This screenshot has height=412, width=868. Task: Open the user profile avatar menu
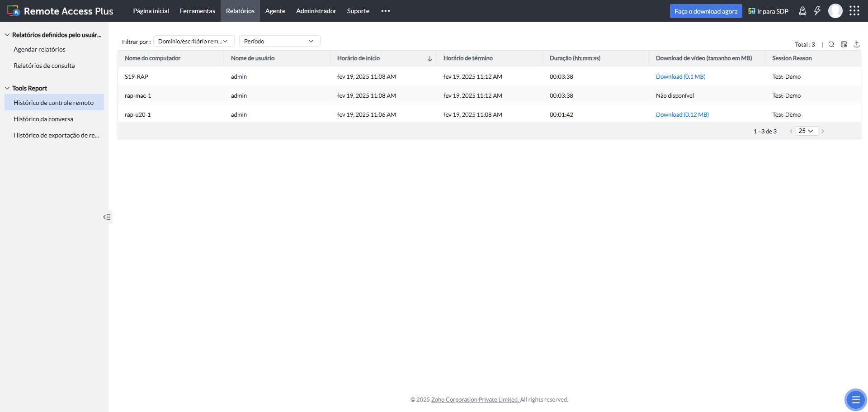pyautogui.click(x=835, y=11)
